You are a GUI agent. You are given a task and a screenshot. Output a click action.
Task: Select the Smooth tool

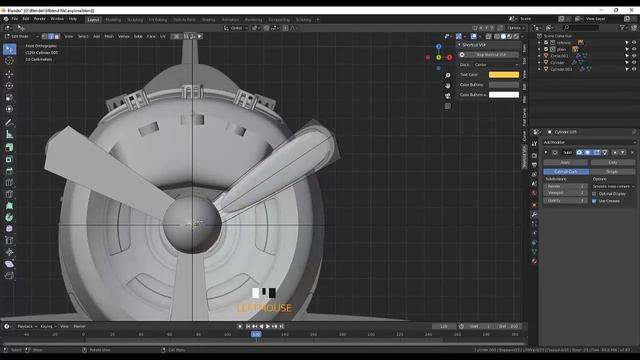tap(9, 229)
